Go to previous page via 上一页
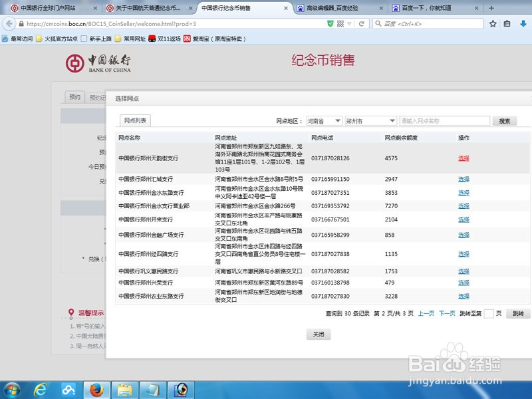Image resolution: width=532 pixels, height=399 pixels. click(x=426, y=313)
